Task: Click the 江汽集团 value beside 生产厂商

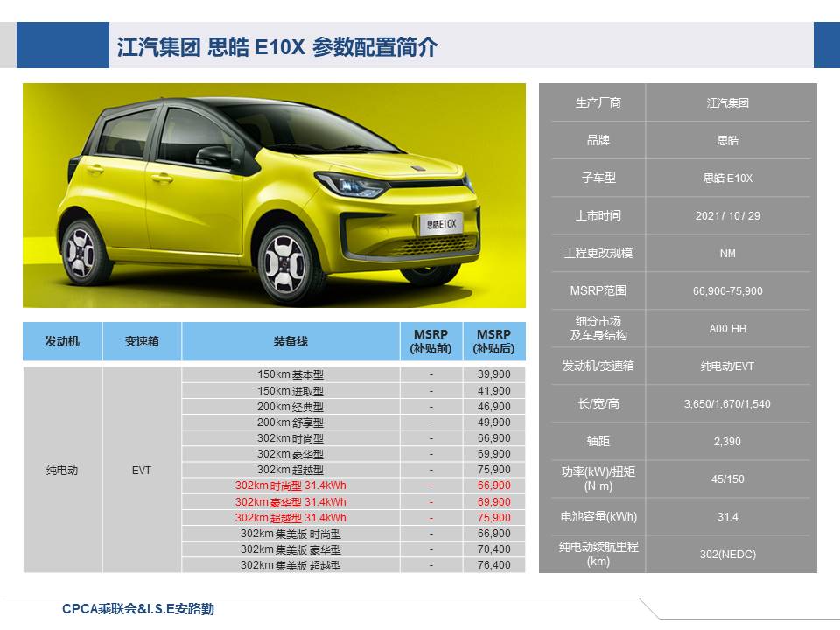Action: (x=727, y=103)
